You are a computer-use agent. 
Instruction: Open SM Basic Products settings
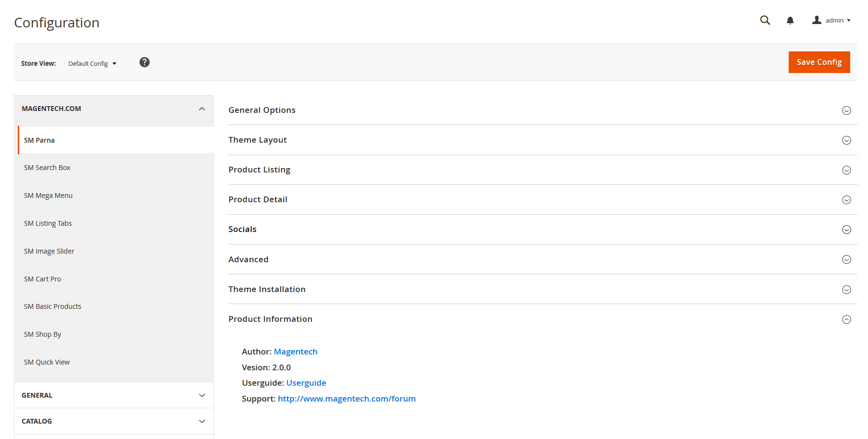[x=116, y=306]
